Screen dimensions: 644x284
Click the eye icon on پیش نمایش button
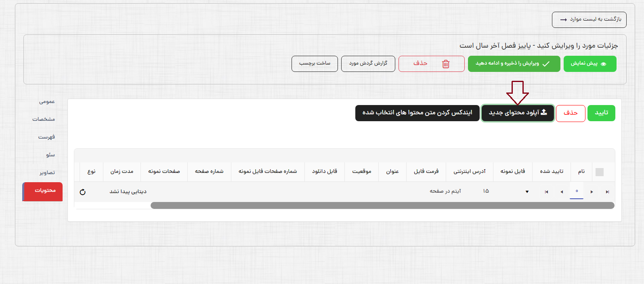(x=604, y=64)
